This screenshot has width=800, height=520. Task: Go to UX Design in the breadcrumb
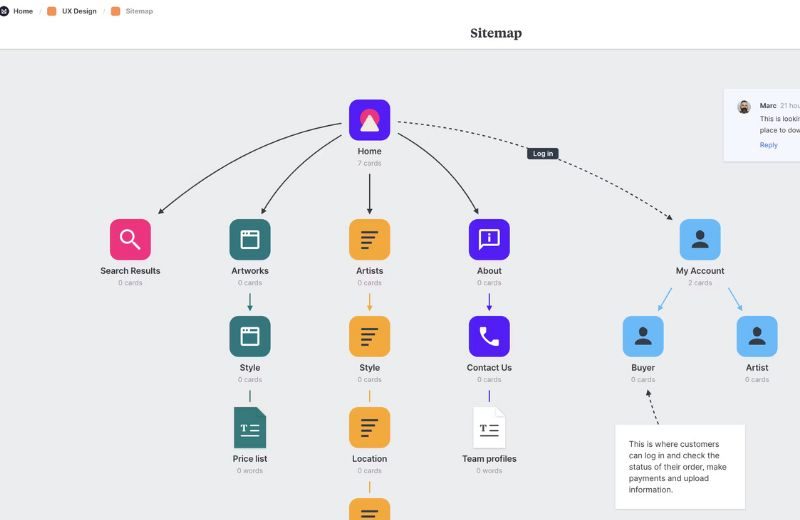coord(79,11)
